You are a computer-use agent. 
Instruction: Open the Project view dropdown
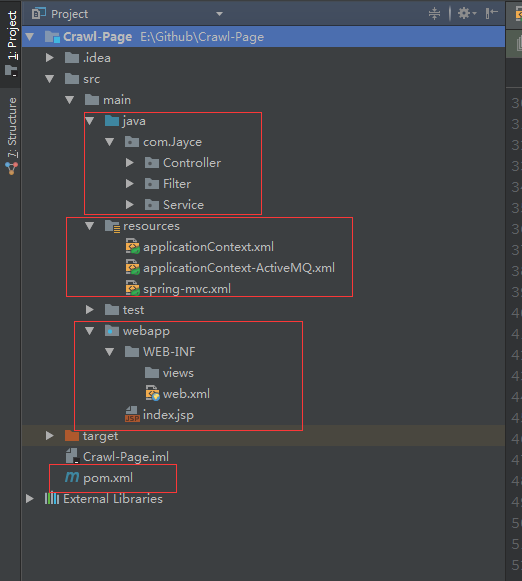click(x=219, y=14)
